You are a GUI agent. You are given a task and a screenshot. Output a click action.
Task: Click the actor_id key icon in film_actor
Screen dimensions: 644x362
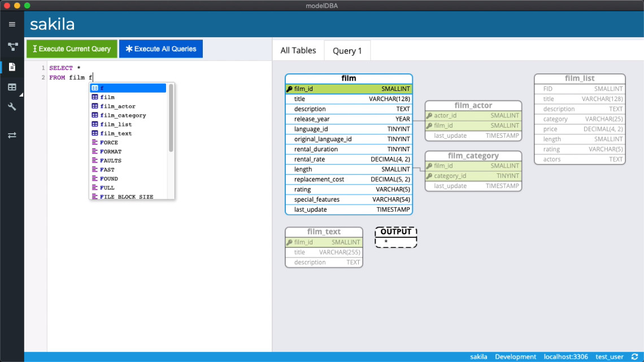click(429, 116)
